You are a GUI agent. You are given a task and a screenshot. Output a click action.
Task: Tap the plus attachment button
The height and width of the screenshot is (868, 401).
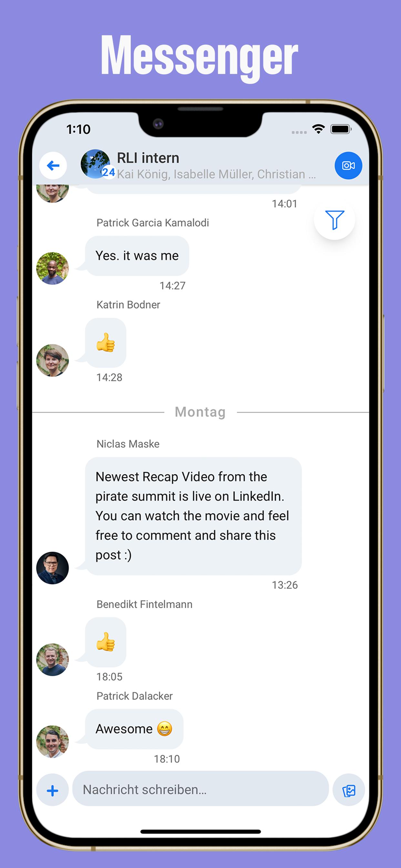(53, 790)
